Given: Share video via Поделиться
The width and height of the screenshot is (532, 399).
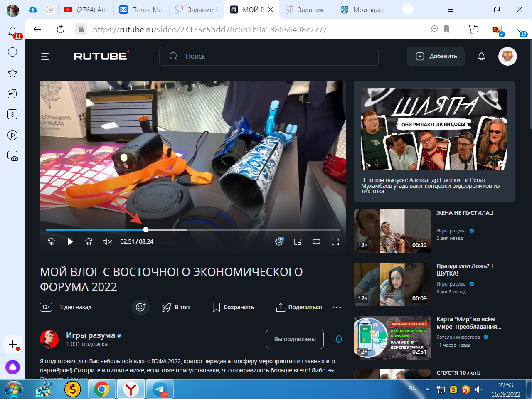Looking at the screenshot, I should (x=299, y=307).
